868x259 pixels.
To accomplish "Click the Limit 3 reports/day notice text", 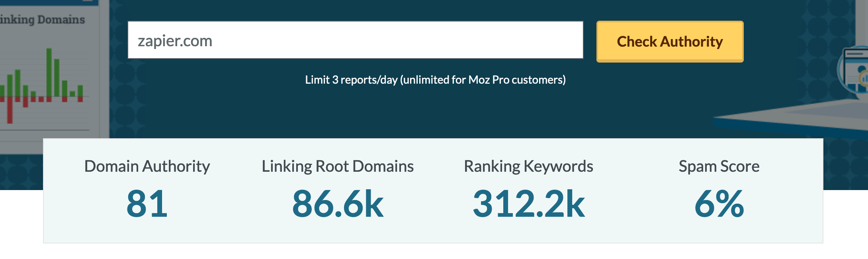I will (x=435, y=80).
